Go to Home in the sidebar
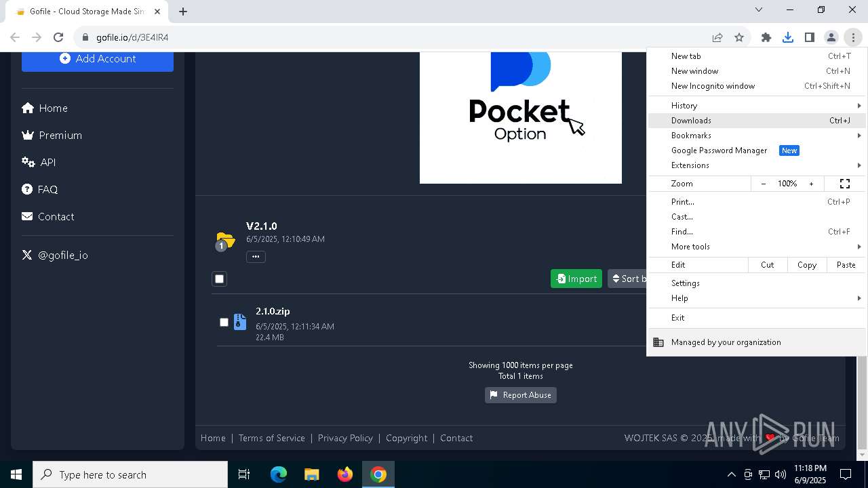 pos(45,108)
